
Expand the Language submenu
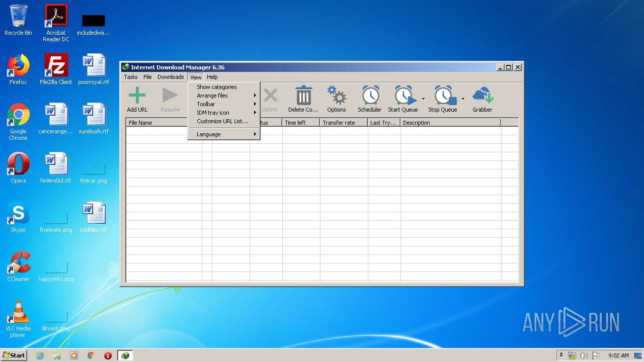point(224,134)
